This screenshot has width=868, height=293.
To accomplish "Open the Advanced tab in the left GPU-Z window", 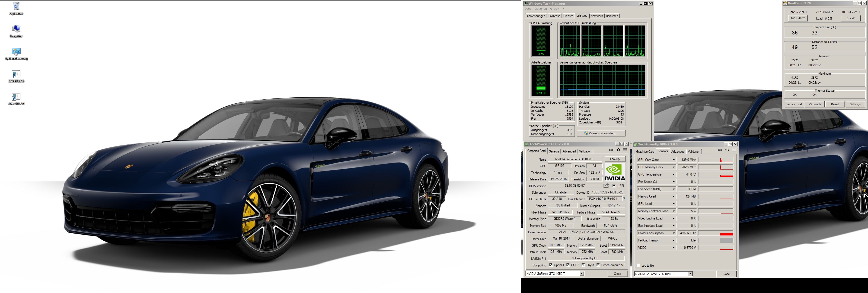I will coord(569,151).
